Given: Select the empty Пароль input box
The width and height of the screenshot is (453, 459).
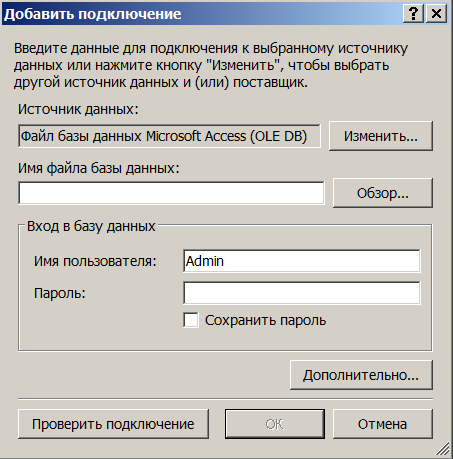Looking at the screenshot, I should point(302,293).
